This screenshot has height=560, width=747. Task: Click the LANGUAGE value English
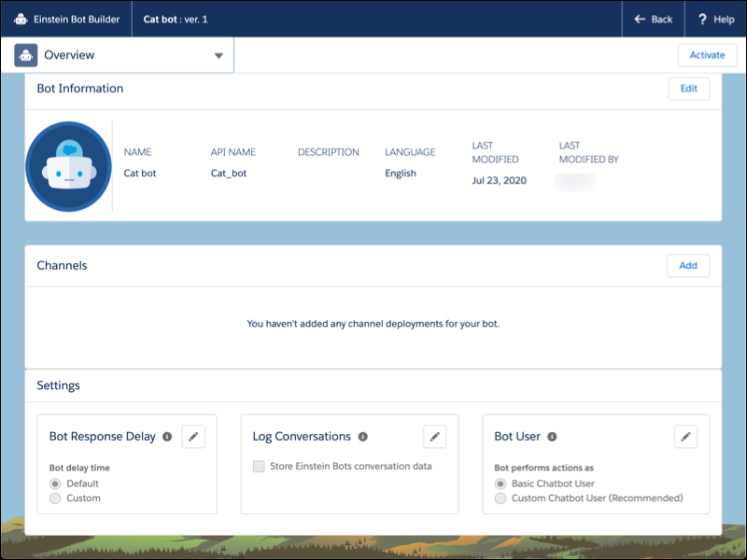click(401, 174)
